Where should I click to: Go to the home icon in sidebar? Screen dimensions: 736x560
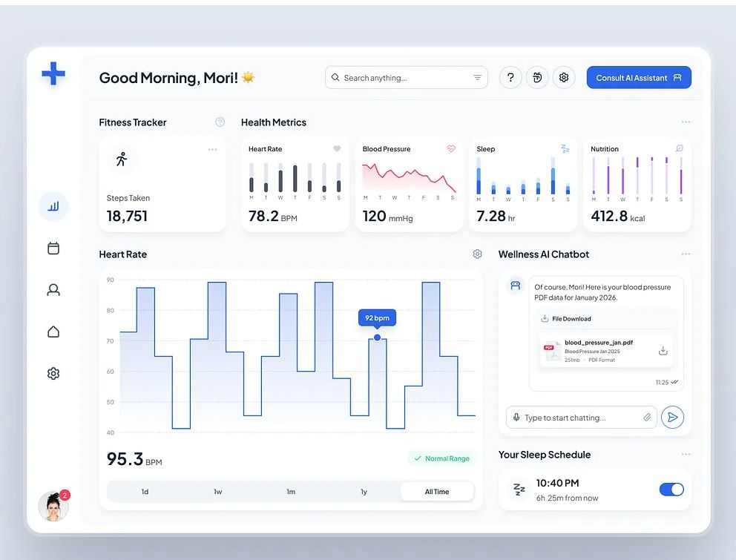point(53,332)
